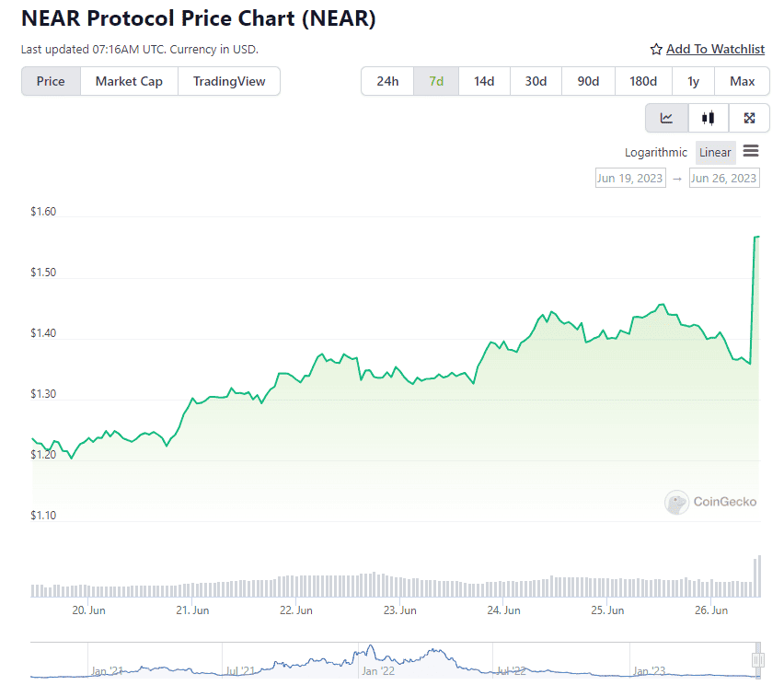This screenshot has width=784, height=697.
Task: Click the Add To Watchlist link
Action: [715, 49]
